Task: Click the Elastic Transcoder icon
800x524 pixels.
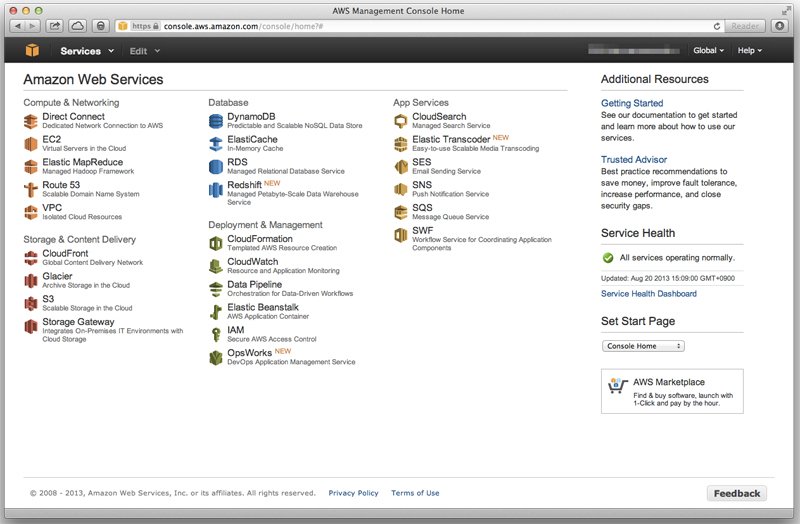Action: tap(401, 144)
